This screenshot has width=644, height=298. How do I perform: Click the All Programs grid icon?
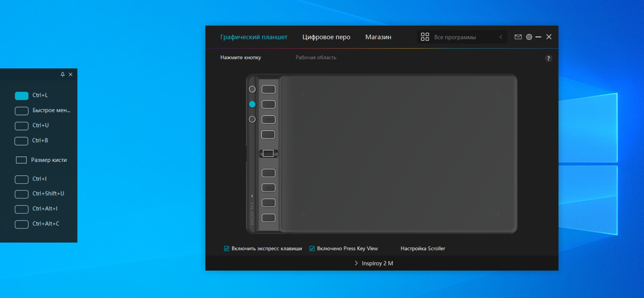(425, 37)
